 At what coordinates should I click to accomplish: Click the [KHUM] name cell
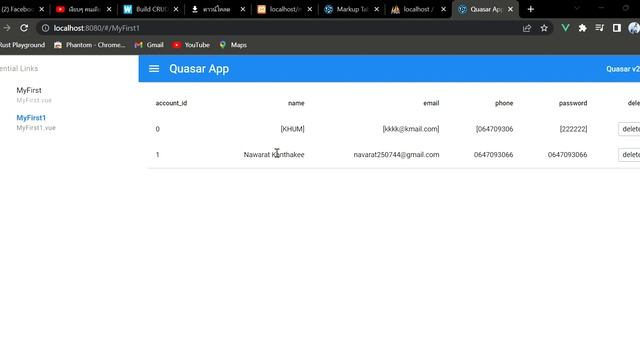coord(292,129)
